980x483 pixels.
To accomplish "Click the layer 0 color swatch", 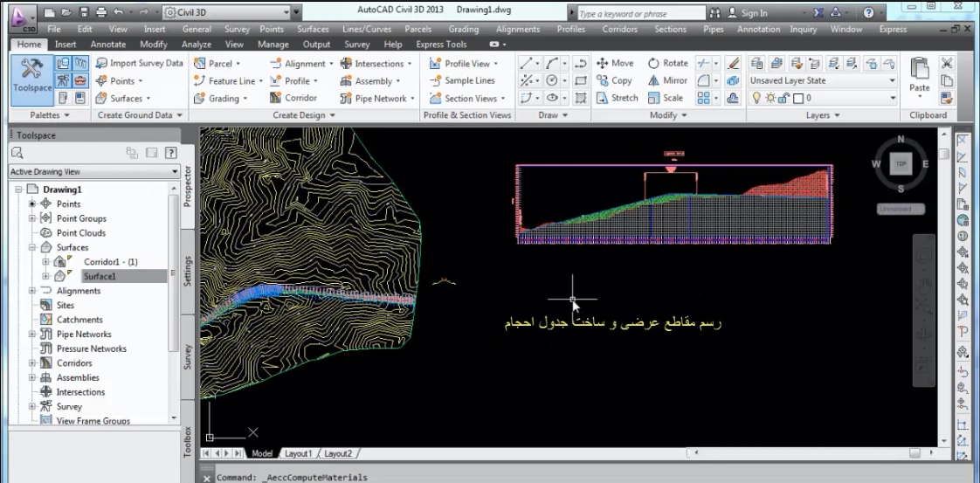I will pyautogui.click(x=797, y=98).
